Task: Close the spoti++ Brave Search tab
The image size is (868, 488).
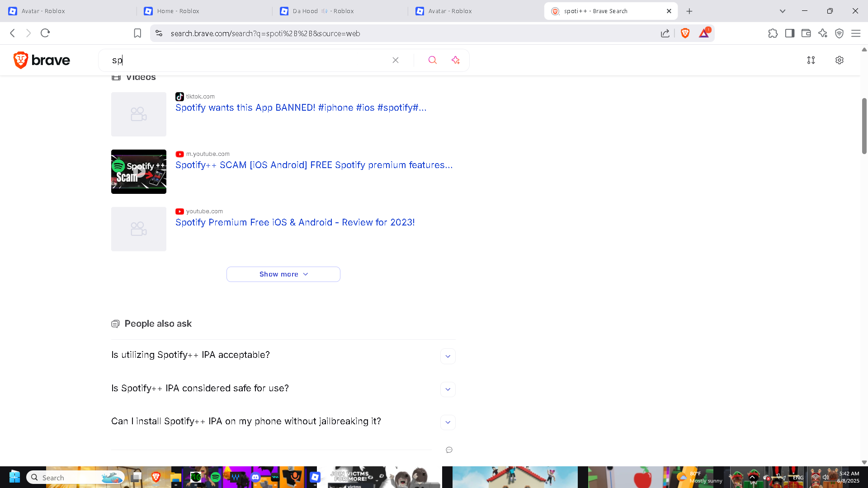Action: [x=669, y=11]
